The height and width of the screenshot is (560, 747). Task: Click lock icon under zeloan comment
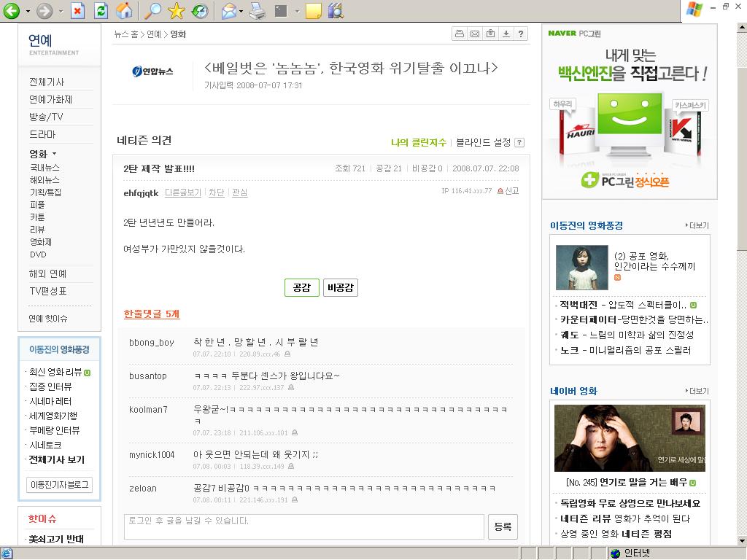(295, 499)
